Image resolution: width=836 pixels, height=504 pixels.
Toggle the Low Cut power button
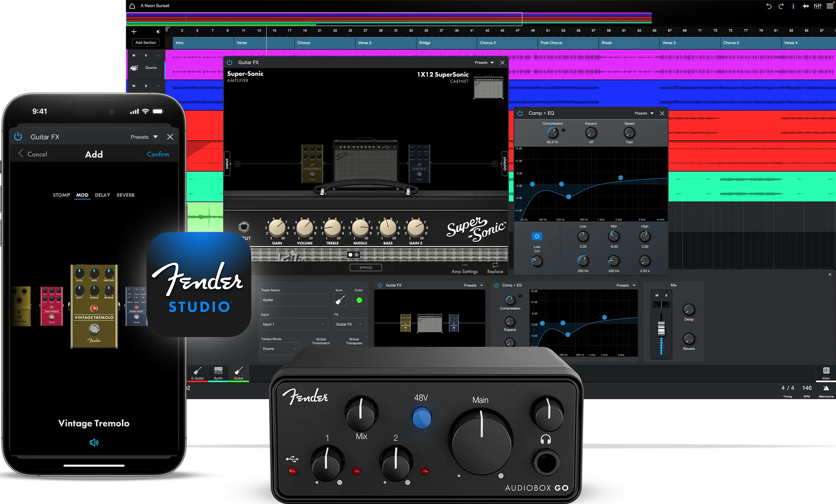click(537, 236)
